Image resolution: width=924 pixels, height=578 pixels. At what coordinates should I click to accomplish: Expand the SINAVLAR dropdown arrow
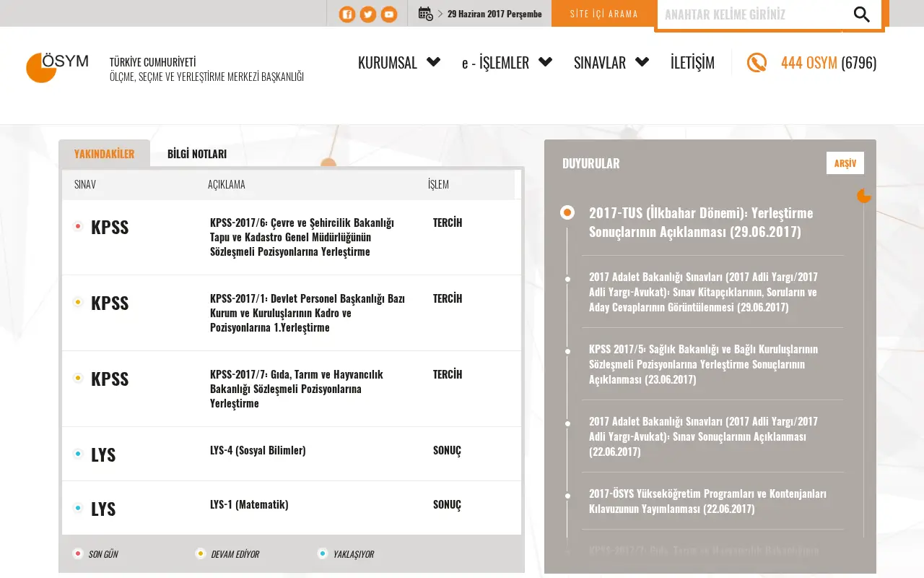click(642, 62)
